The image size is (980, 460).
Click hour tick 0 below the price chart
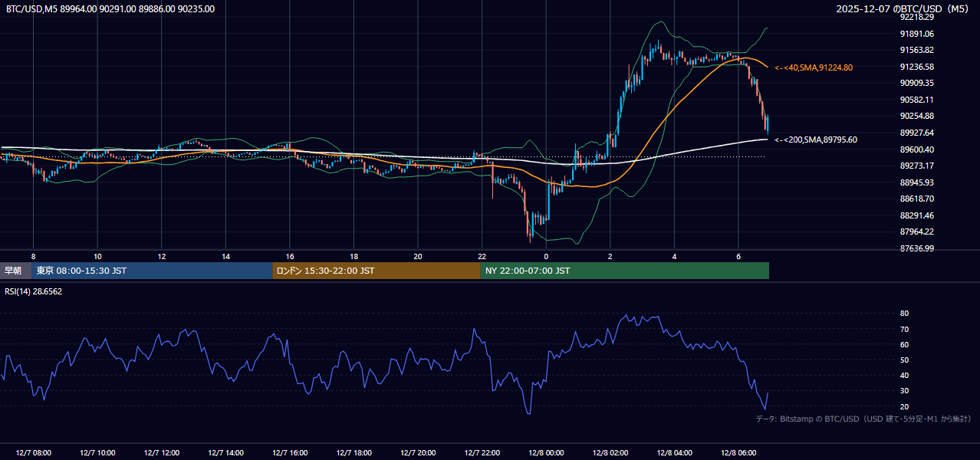point(546,256)
